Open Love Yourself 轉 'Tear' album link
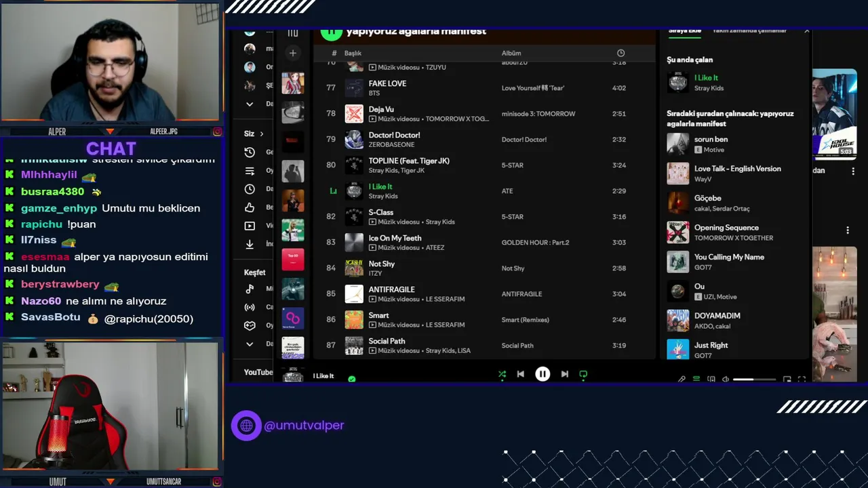This screenshot has height=488, width=868. coord(532,88)
